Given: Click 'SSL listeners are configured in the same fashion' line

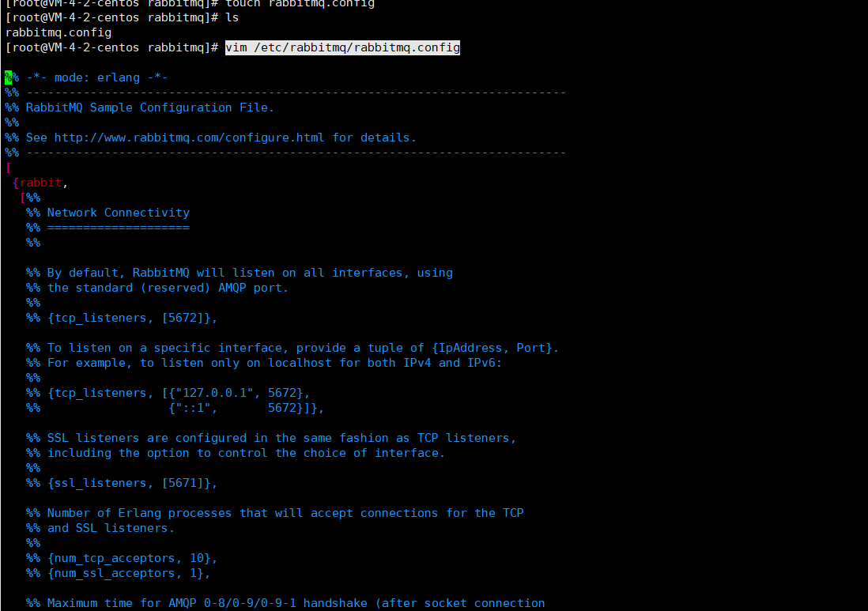Looking at the screenshot, I should pyautogui.click(x=271, y=438).
